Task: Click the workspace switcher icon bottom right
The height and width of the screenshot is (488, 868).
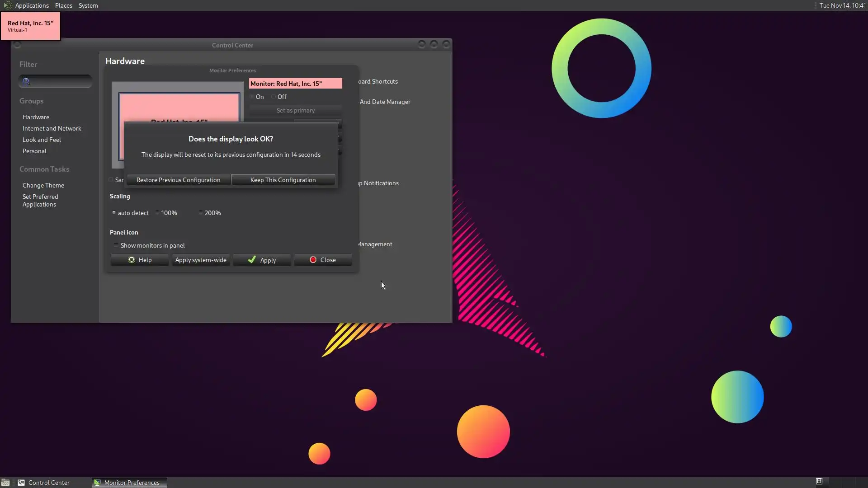Action: (x=819, y=481)
